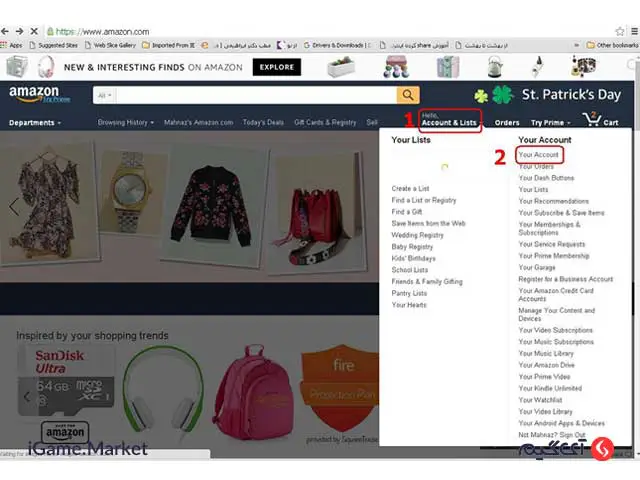Open Your Amazon Drive
The image size is (640, 480).
click(546, 365)
